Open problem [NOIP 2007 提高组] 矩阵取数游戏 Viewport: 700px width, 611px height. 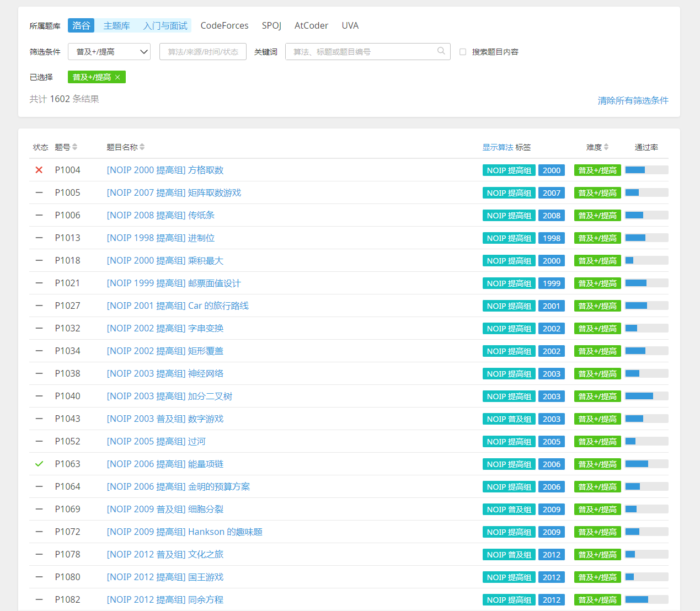pyautogui.click(x=174, y=192)
